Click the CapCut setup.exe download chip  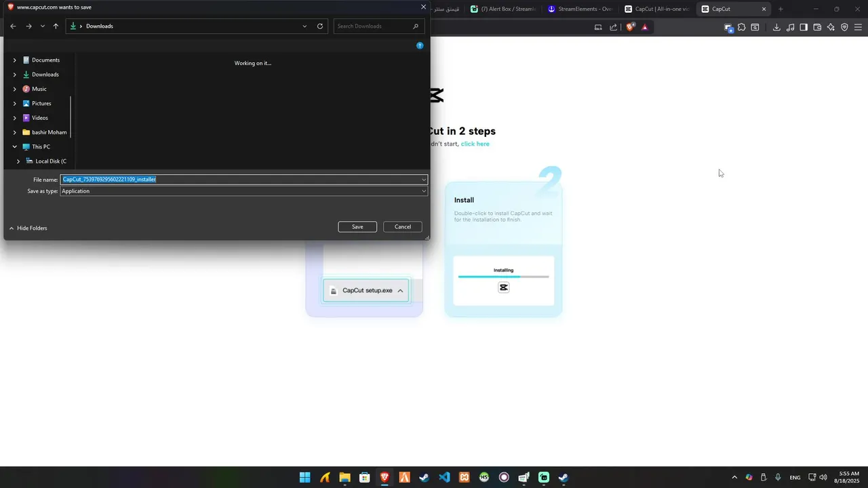(x=366, y=290)
